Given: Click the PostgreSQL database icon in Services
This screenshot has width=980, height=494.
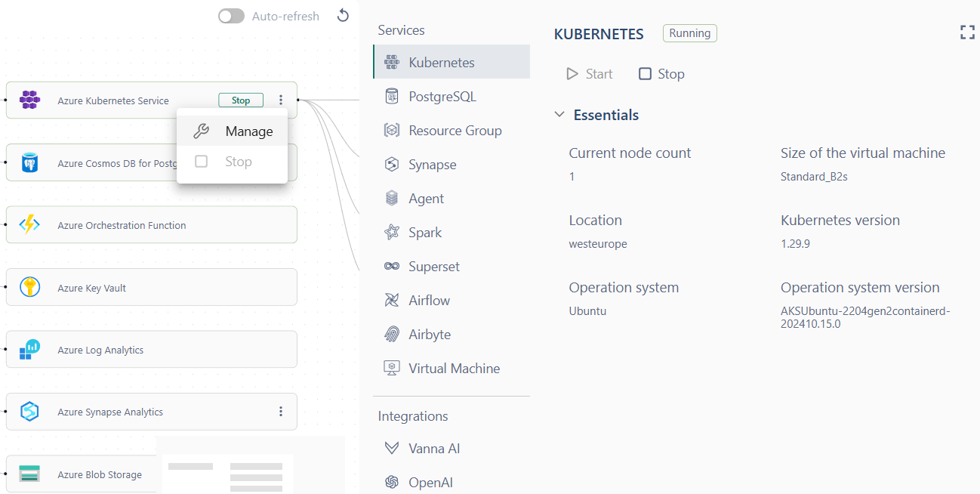Looking at the screenshot, I should tap(392, 96).
